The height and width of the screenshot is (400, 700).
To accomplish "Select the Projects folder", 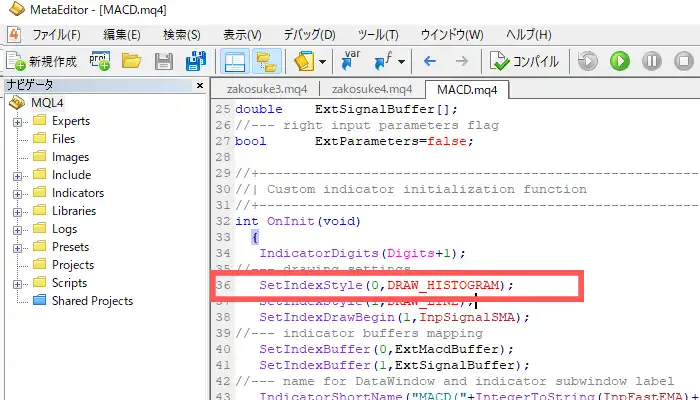I will 73,265.
